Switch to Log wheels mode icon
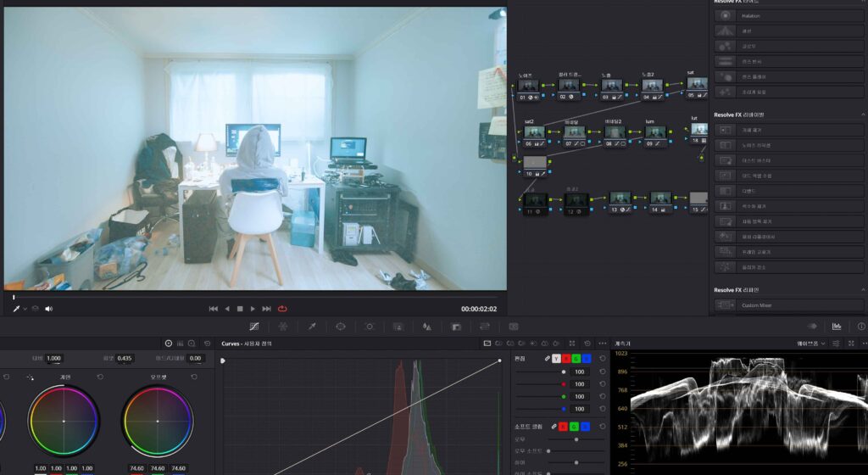This screenshot has width=868, height=475. pyautogui.click(x=192, y=344)
